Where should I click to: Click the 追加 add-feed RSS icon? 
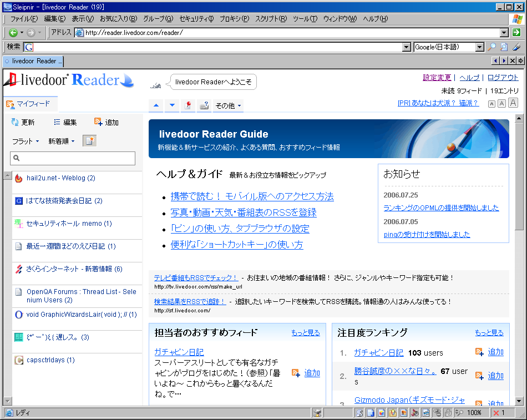click(x=99, y=122)
